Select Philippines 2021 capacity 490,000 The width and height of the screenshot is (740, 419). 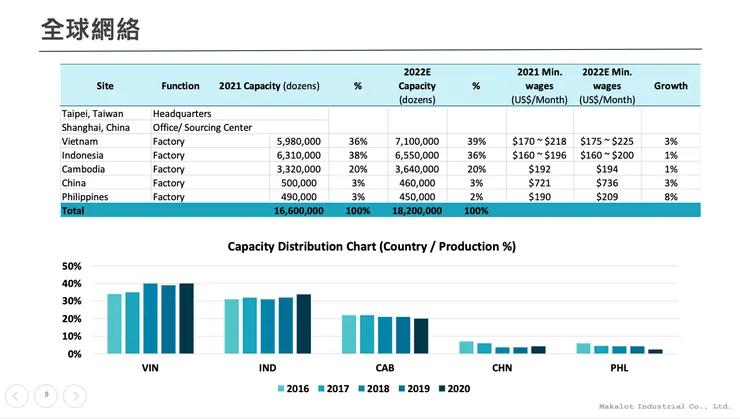299,197
